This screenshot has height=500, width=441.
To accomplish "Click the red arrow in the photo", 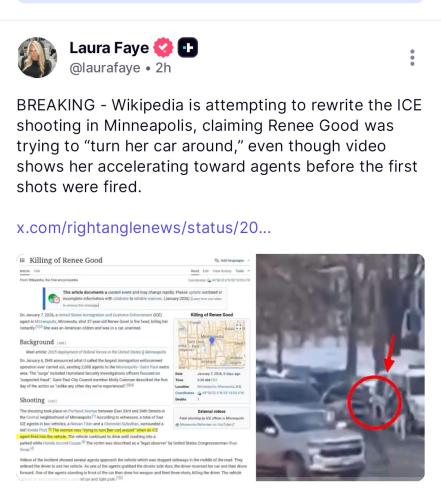I will click(390, 354).
